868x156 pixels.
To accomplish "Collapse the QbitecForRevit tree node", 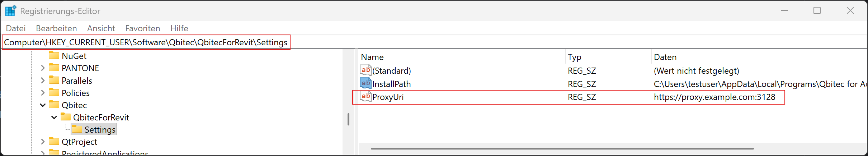I will click(54, 118).
